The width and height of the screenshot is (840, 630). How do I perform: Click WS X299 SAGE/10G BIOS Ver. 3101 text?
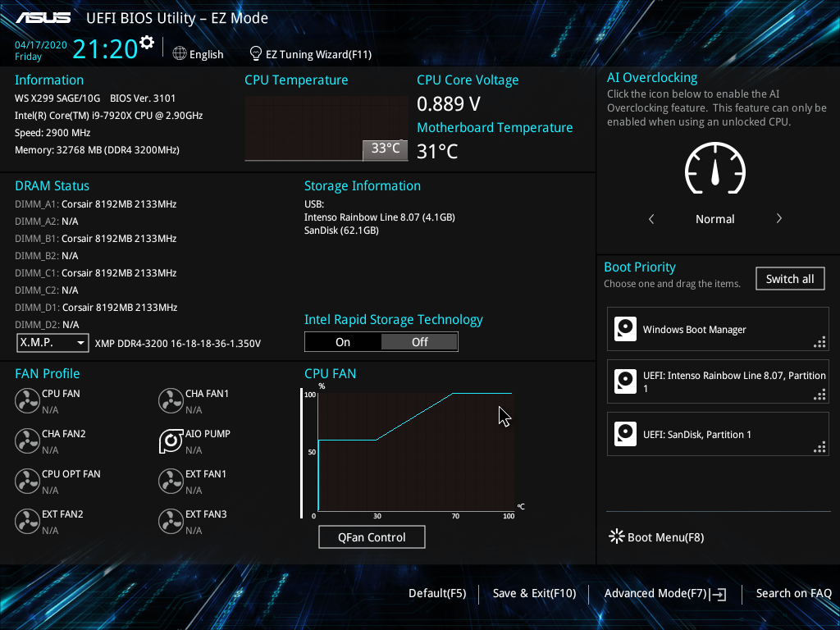(95, 98)
